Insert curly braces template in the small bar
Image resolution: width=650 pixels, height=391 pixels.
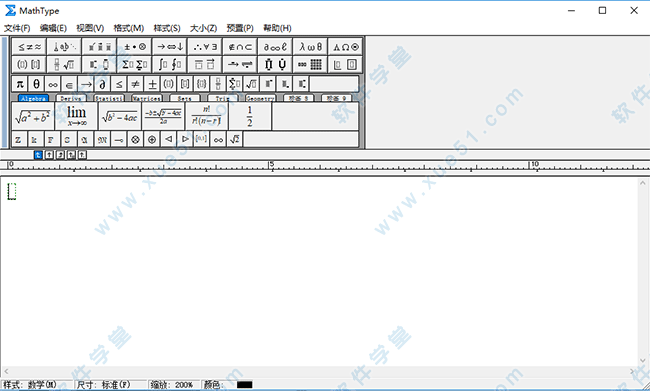pos(202,84)
